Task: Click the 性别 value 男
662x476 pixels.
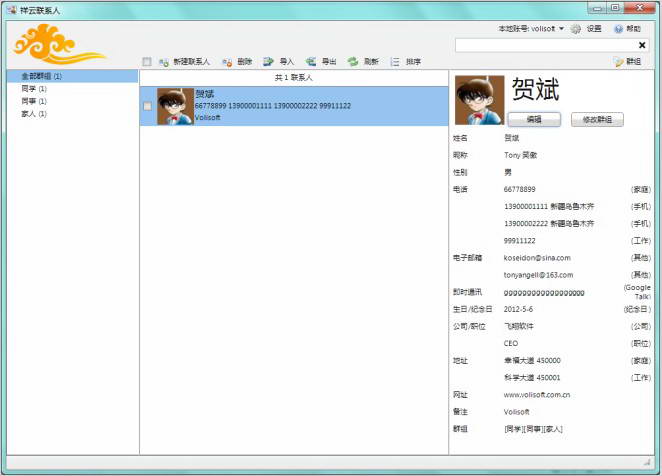Action: point(508,172)
